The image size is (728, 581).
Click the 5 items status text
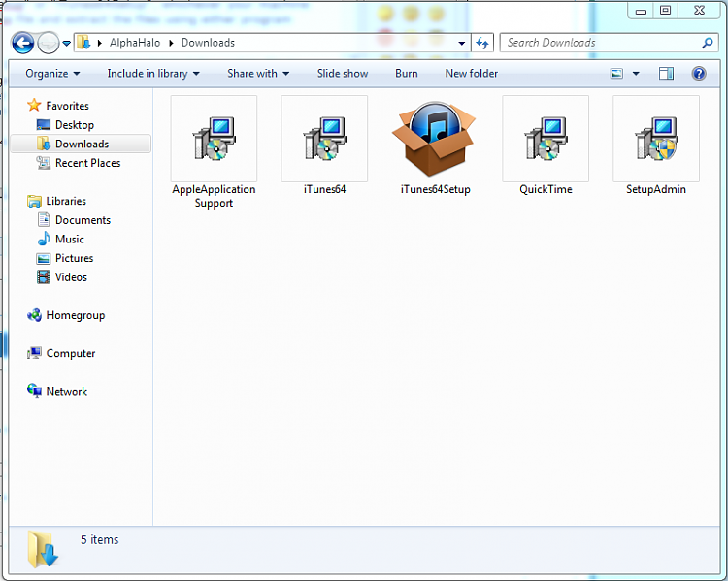coord(99,539)
